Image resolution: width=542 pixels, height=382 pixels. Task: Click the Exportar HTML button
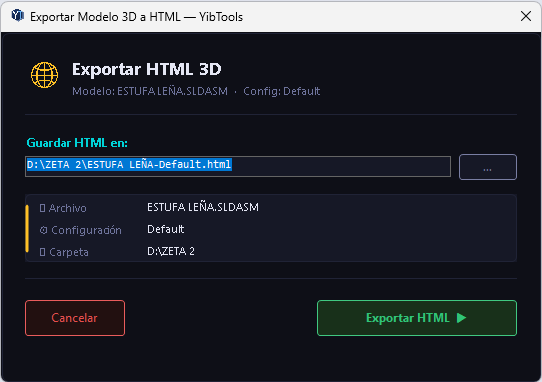(x=417, y=318)
